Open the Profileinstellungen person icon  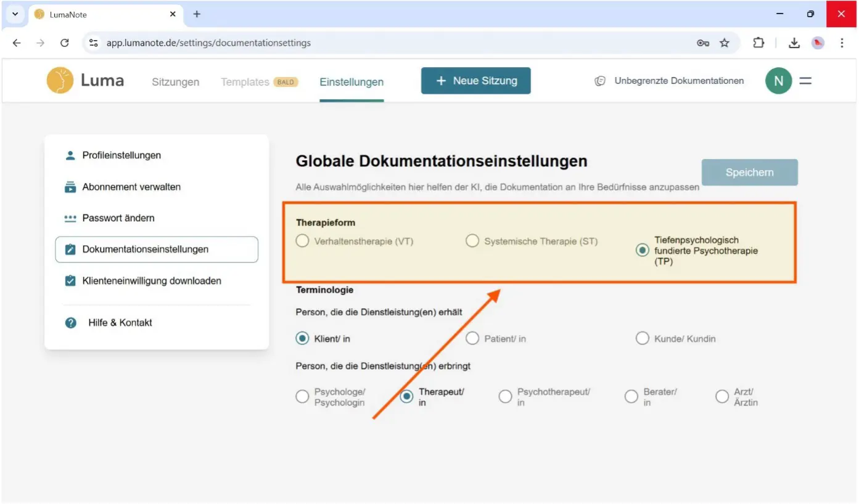[x=70, y=155]
